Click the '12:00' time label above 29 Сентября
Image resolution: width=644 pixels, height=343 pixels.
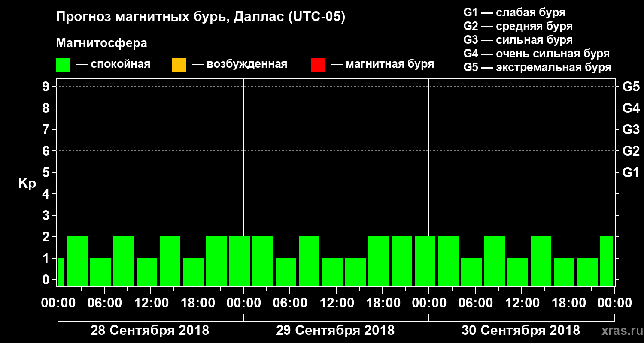336,303
